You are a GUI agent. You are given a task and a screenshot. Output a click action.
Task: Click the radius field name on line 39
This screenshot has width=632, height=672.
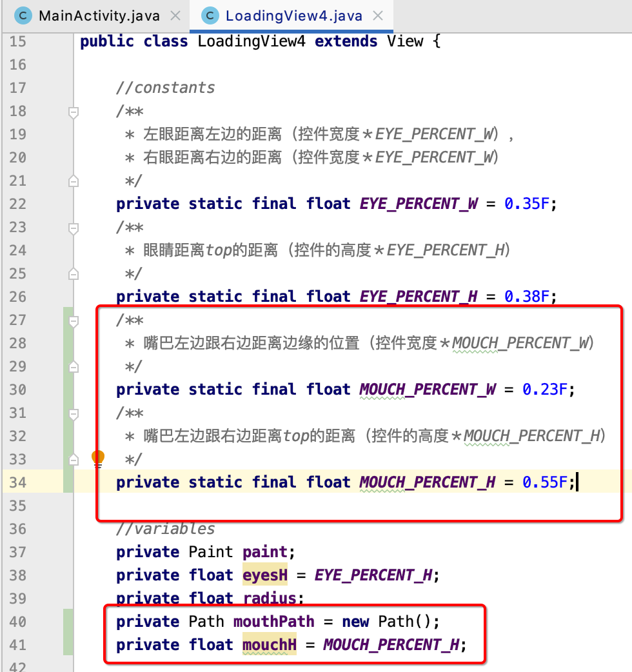coord(270,598)
